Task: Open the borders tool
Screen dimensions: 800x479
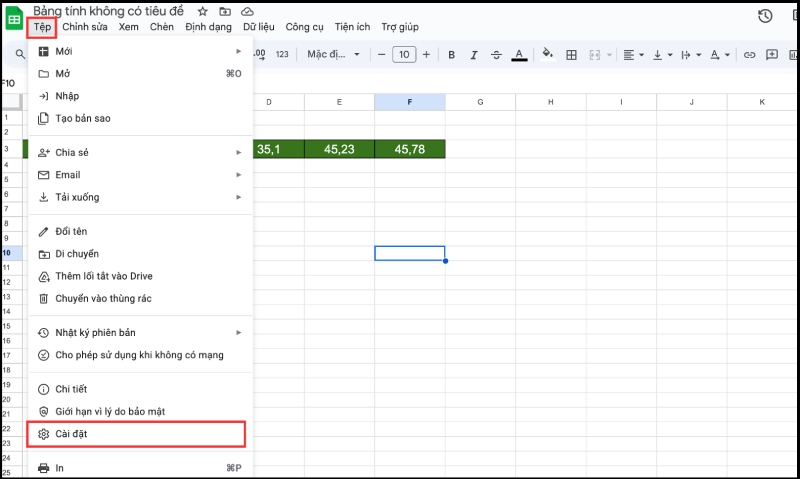Action: point(571,55)
